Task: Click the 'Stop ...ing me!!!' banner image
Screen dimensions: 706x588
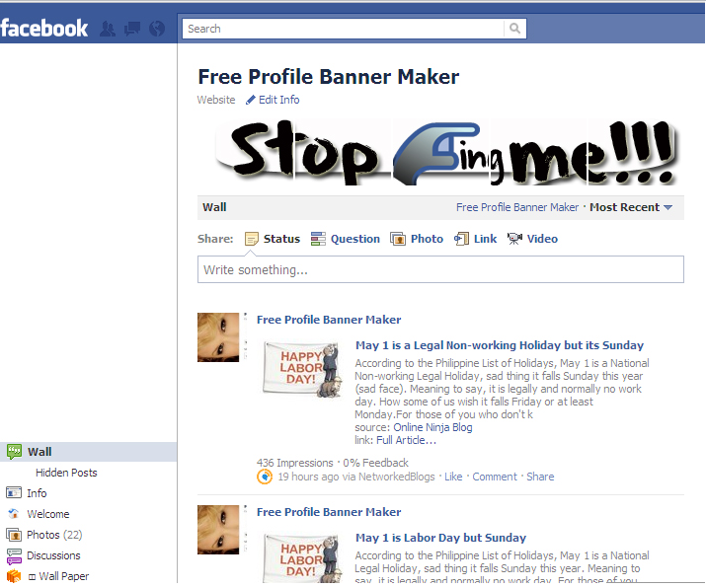Action: (445, 152)
